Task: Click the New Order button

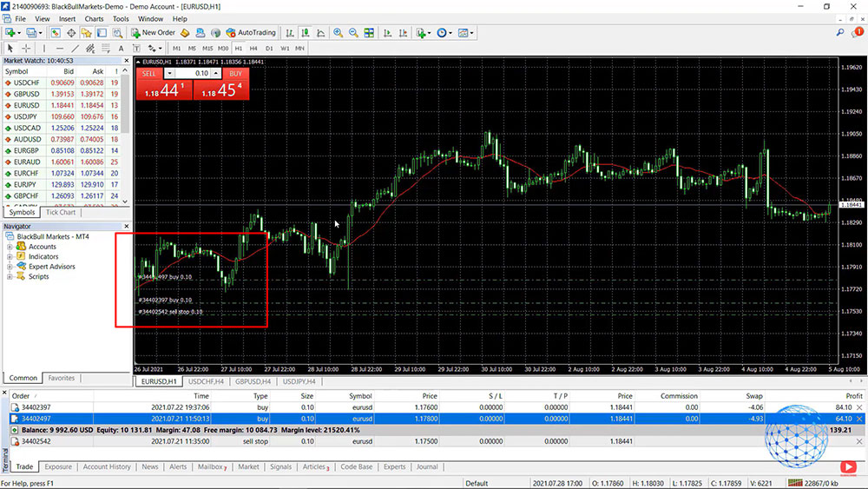Action: pos(154,33)
